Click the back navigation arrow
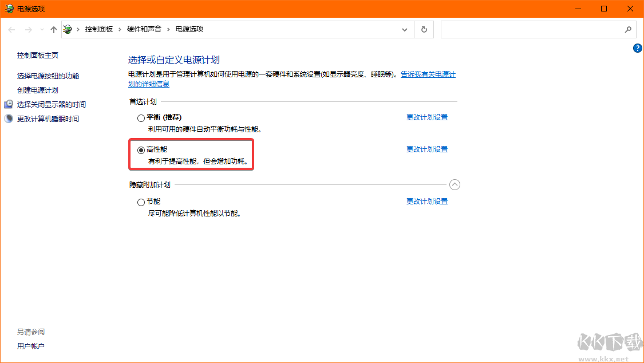Image resolution: width=644 pixels, height=363 pixels. [11, 29]
